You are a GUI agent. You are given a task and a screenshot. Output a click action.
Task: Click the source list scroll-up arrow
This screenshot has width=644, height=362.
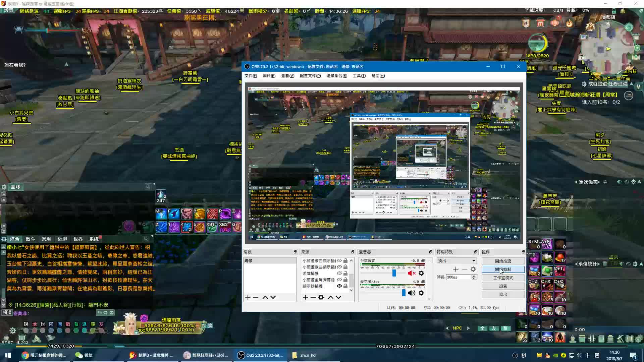352,260
